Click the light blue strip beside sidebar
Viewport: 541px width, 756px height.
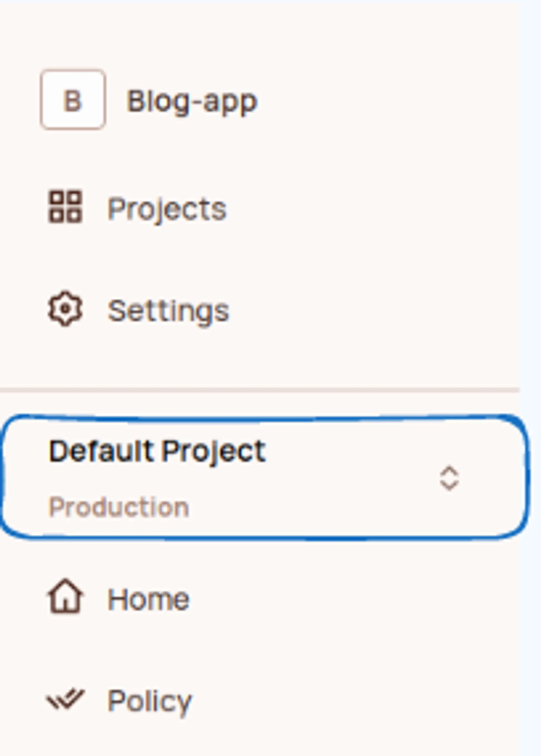tap(531, 233)
